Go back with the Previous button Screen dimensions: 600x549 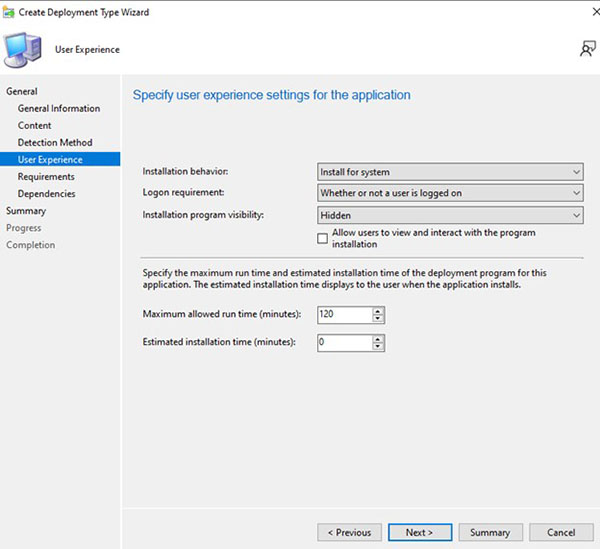click(349, 532)
